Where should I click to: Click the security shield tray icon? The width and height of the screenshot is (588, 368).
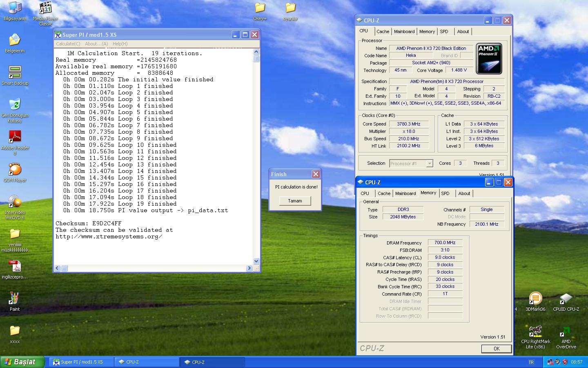[x=565, y=362]
